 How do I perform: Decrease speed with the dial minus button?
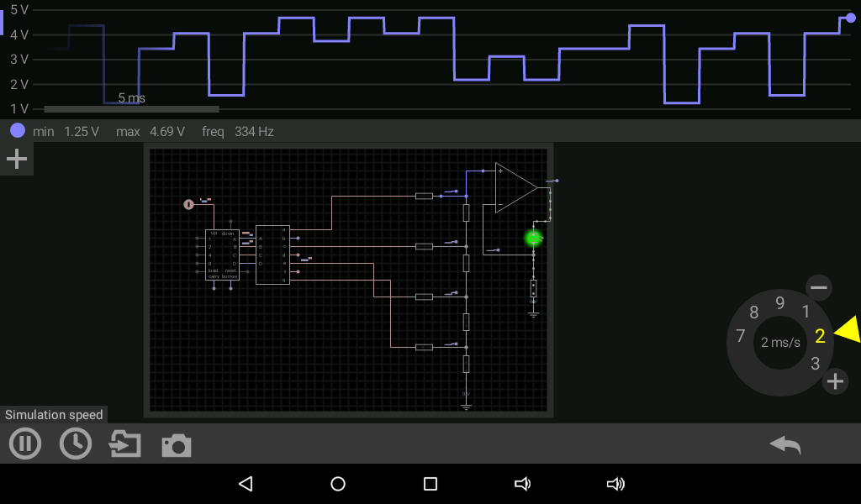[x=818, y=287]
